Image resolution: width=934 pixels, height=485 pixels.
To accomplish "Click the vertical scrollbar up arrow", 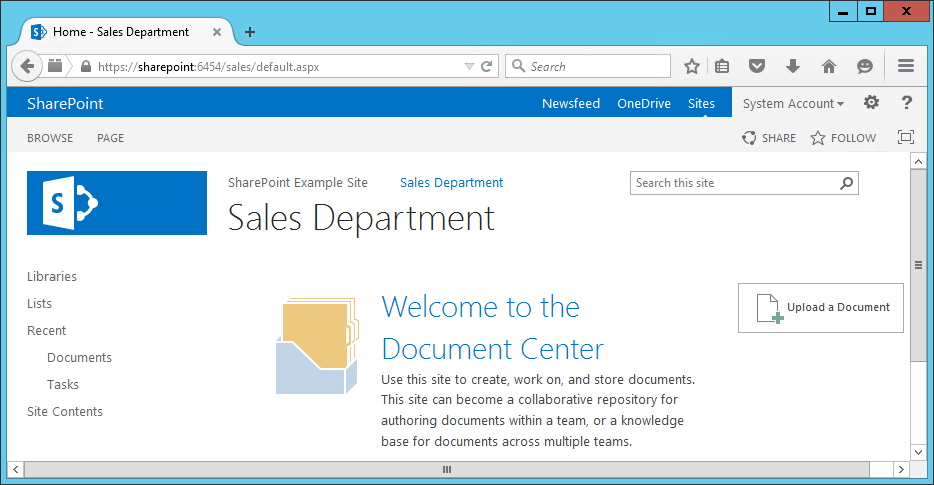I will pyautogui.click(x=918, y=161).
